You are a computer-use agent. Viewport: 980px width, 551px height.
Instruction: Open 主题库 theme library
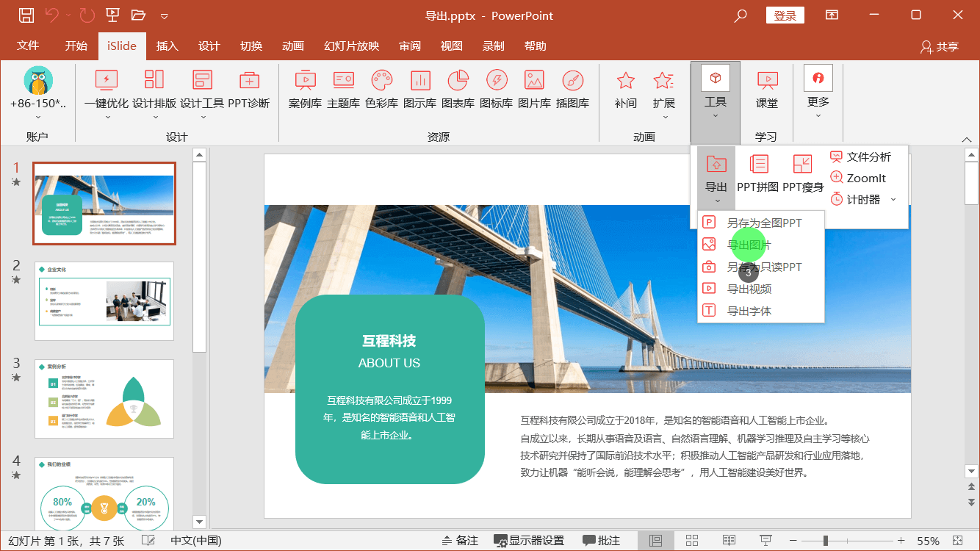343,90
